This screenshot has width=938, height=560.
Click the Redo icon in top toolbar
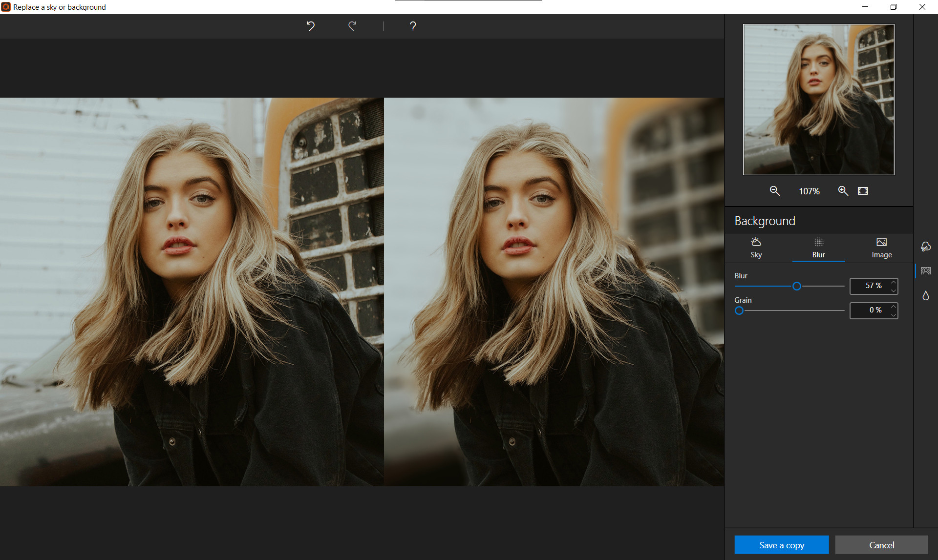(x=352, y=26)
